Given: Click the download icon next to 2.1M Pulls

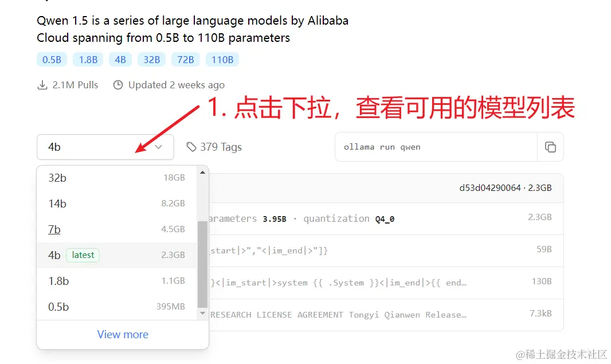Looking at the screenshot, I should (x=42, y=85).
